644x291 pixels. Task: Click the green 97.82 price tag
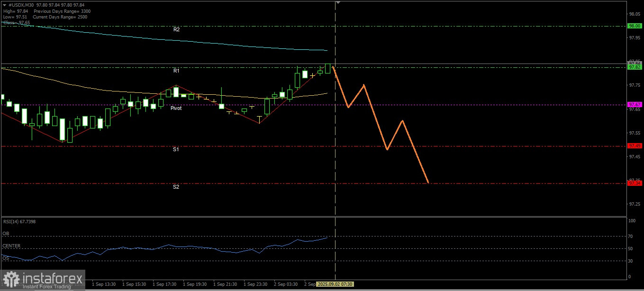(x=635, y=67)
